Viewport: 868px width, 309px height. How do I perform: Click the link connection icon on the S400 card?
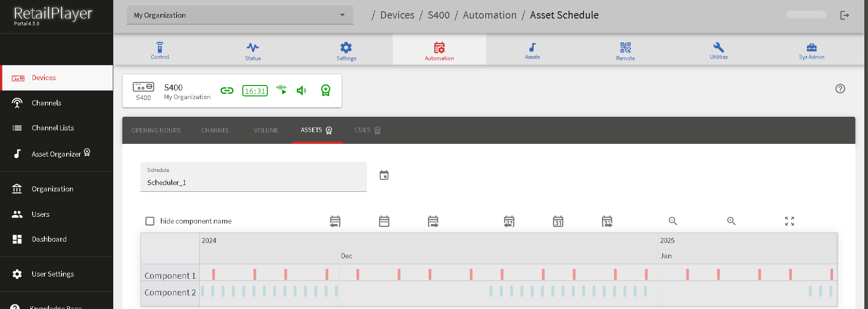[227, 91]
